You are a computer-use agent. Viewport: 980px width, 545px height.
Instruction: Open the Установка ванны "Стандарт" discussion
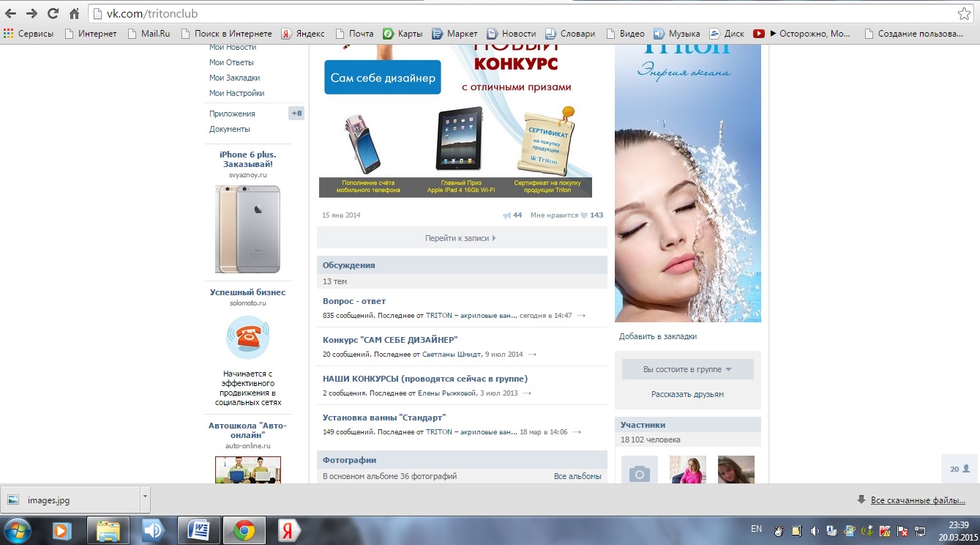384,418
